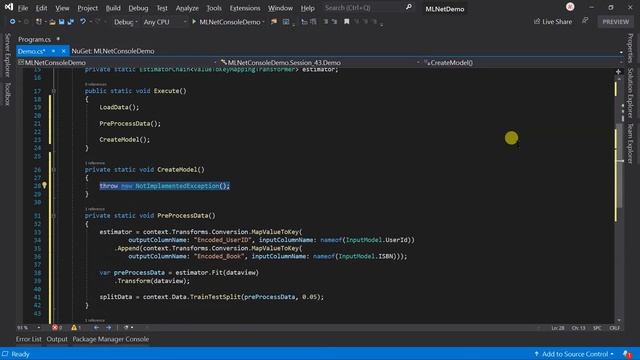
Task: Click the PREVIEW button
Action: [616, 22]
